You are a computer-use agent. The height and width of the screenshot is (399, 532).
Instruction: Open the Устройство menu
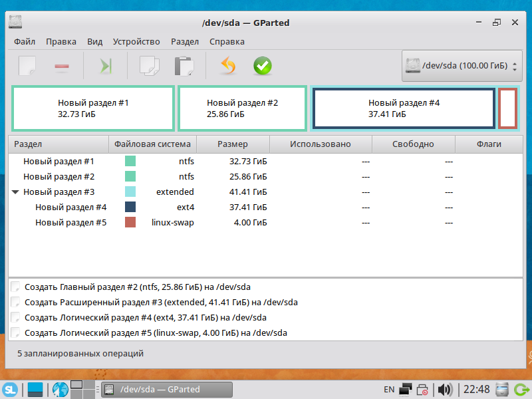click(x=136, y=42)
